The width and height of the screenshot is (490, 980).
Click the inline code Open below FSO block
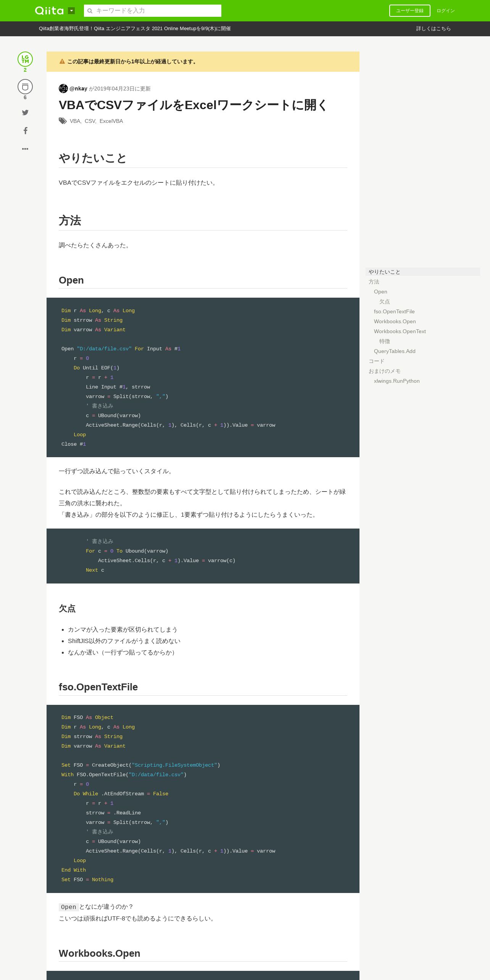(x=69, y=907)
